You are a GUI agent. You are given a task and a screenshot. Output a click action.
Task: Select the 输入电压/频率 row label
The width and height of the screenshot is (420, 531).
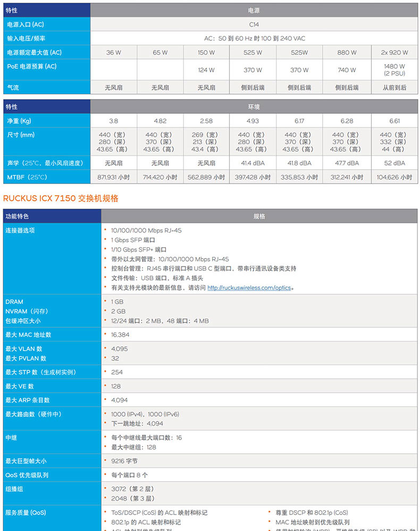point(26,39)
